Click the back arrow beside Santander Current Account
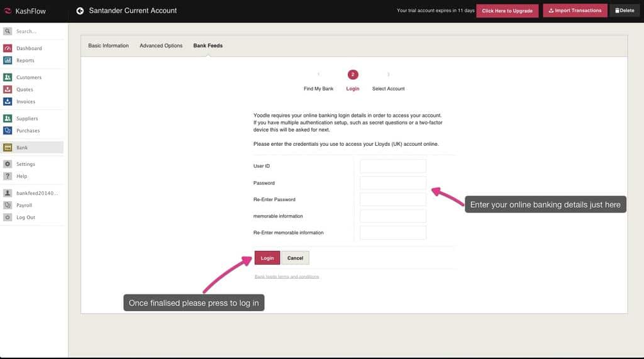The height and width of the screenshot is (359, 644). pos(80,11)
